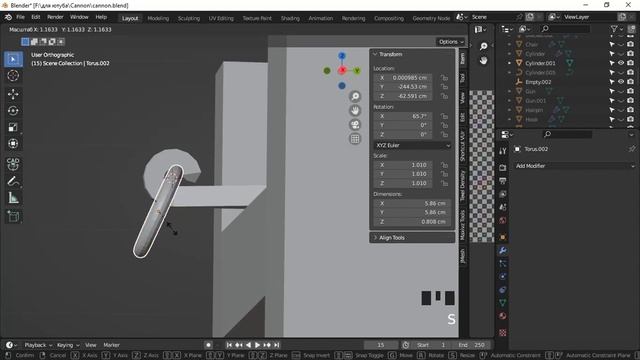Click the Dimensions X value field

tap(411, 203)
